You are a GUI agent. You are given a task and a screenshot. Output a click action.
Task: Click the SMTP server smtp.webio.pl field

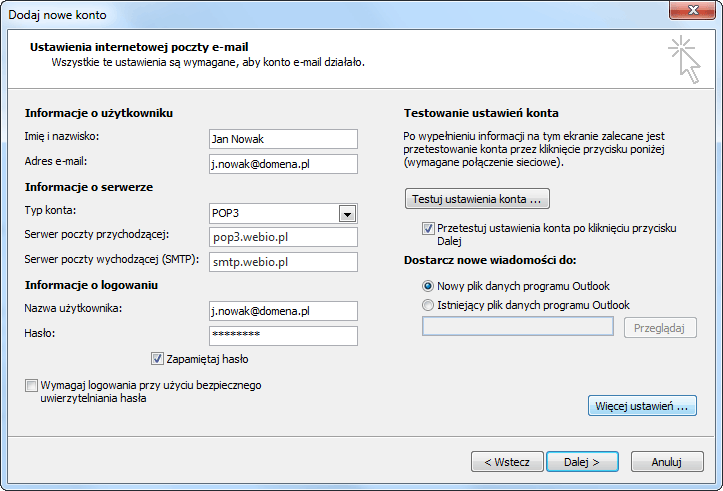(283, 262)
